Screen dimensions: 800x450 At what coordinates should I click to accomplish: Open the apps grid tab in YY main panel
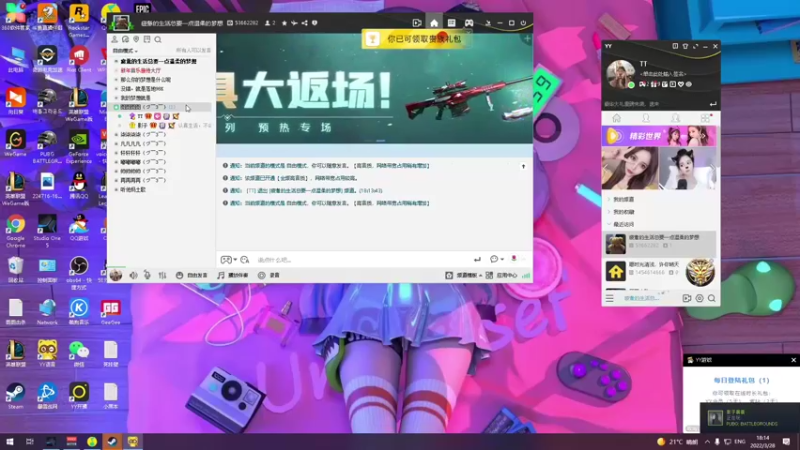point(705,118)
